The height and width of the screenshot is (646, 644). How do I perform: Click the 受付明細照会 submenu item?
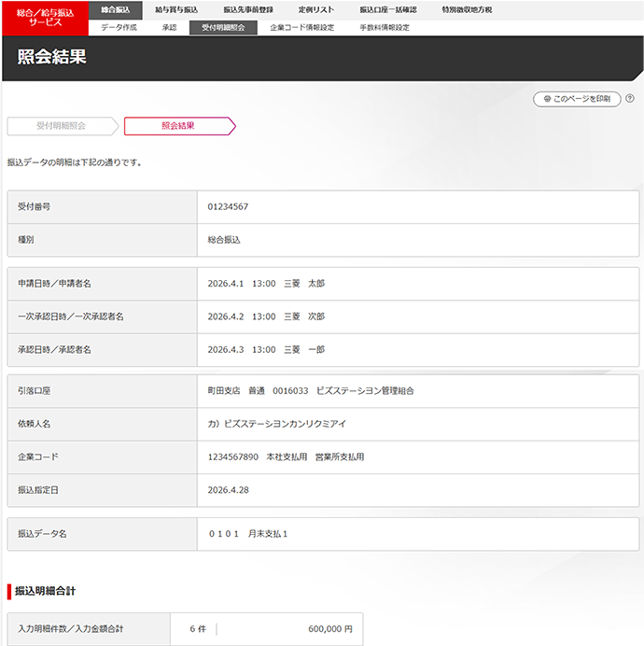[223, 28]
